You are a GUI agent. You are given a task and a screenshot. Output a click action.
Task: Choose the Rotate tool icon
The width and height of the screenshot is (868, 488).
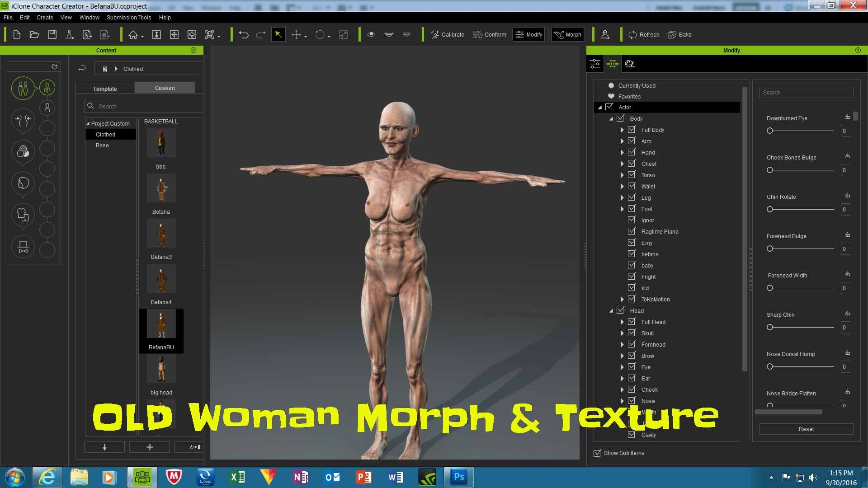coord(320,35)
